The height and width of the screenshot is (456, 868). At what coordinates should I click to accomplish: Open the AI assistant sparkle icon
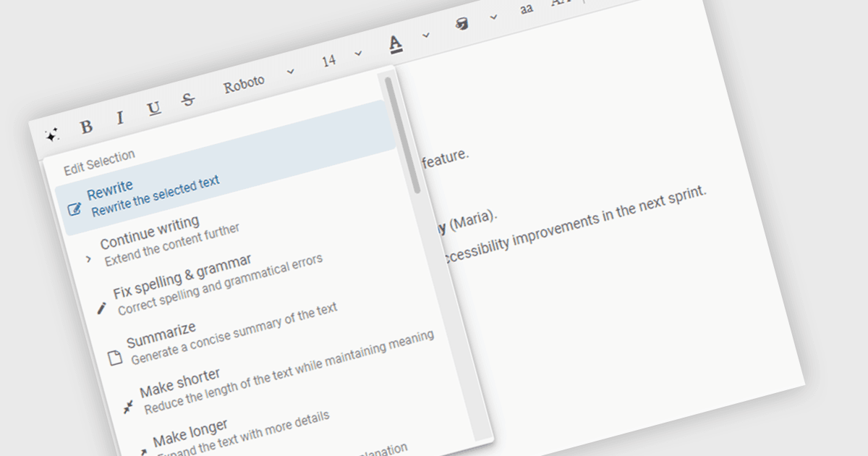point(51,135)
